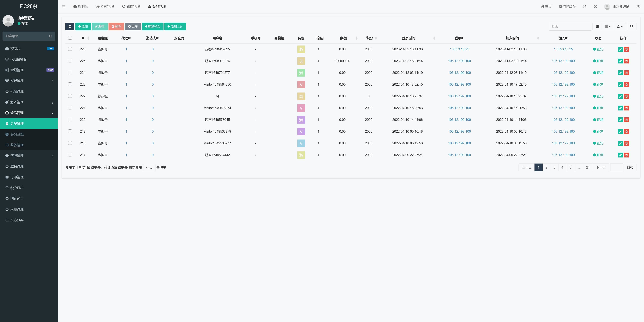Viewport: 644px width, 322px height.
Task: Click login IP link 163.53.18.25
Action: click(x=459, y=49)
